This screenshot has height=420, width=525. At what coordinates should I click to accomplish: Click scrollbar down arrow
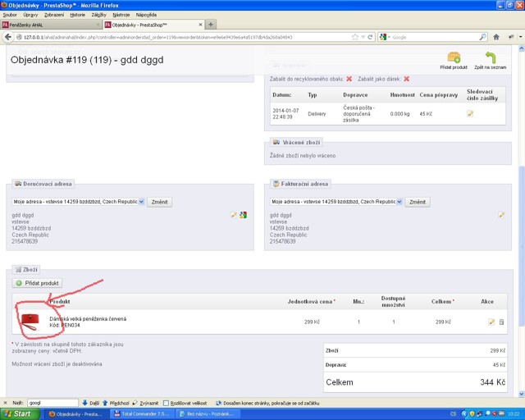(522, 394)
